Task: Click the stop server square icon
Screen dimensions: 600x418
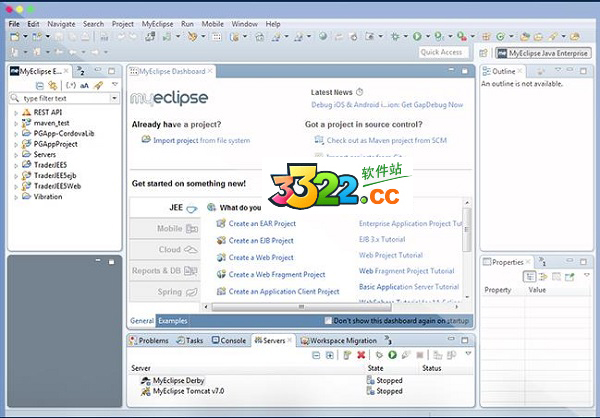Action: coord(420,355)
